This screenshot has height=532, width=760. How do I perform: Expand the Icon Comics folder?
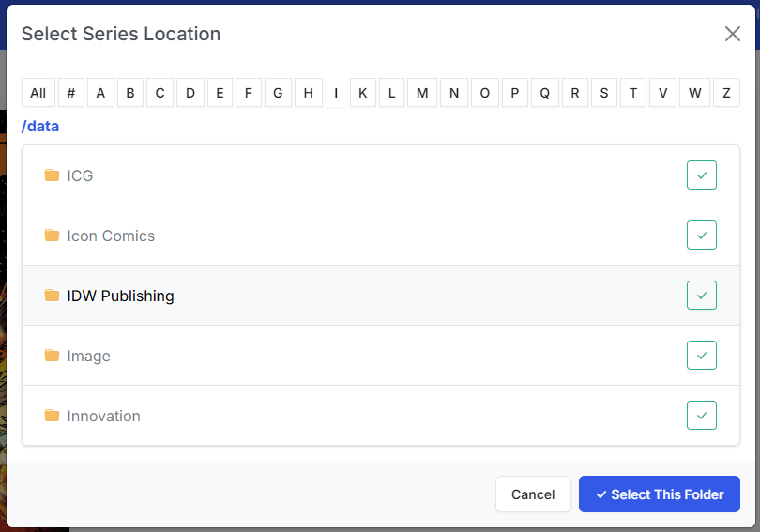[111, 236]
